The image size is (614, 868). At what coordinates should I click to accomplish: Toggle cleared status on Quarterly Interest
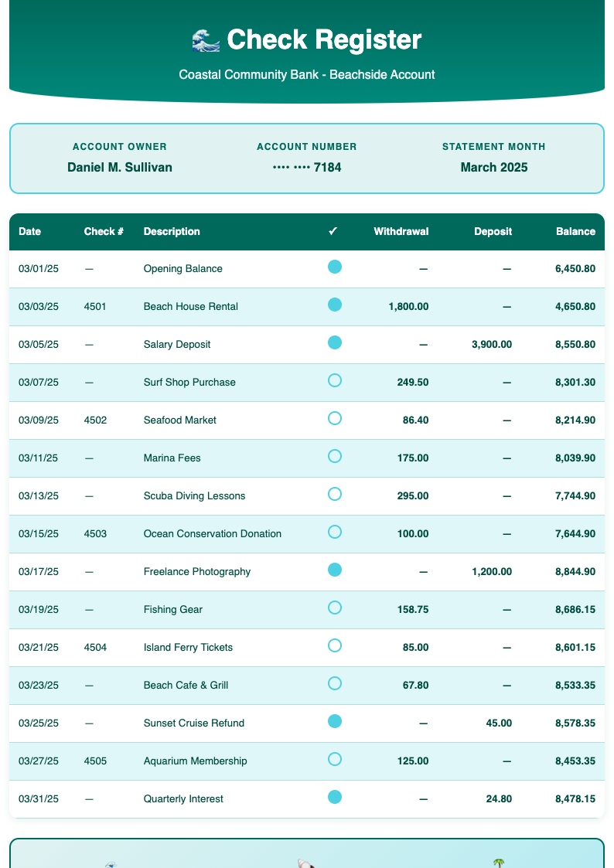(335, 797)
